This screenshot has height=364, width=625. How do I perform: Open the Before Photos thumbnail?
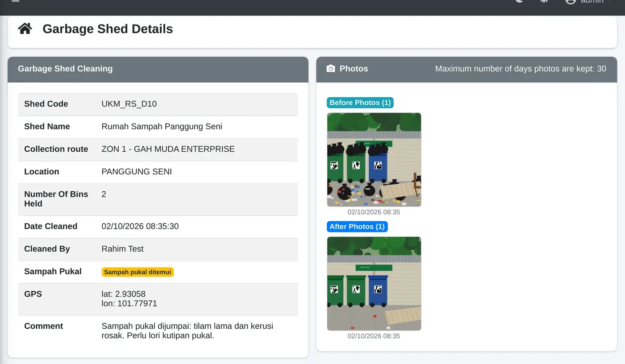pyautogui.click(x=374, y=160)
